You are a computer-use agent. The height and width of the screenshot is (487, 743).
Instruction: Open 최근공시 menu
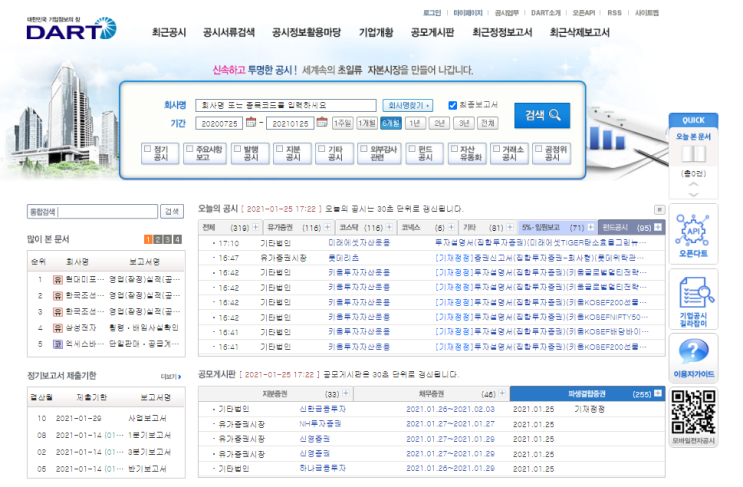pos(169,32)
